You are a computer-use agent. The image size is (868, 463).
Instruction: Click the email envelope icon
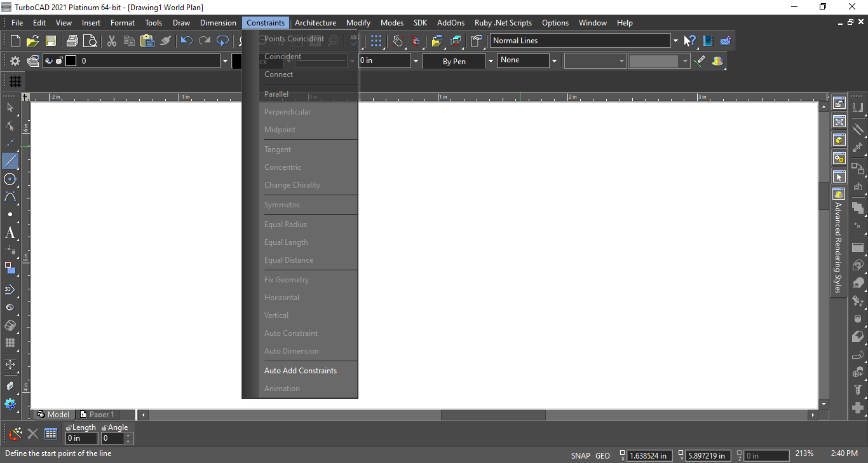click(x=725, y=41)
